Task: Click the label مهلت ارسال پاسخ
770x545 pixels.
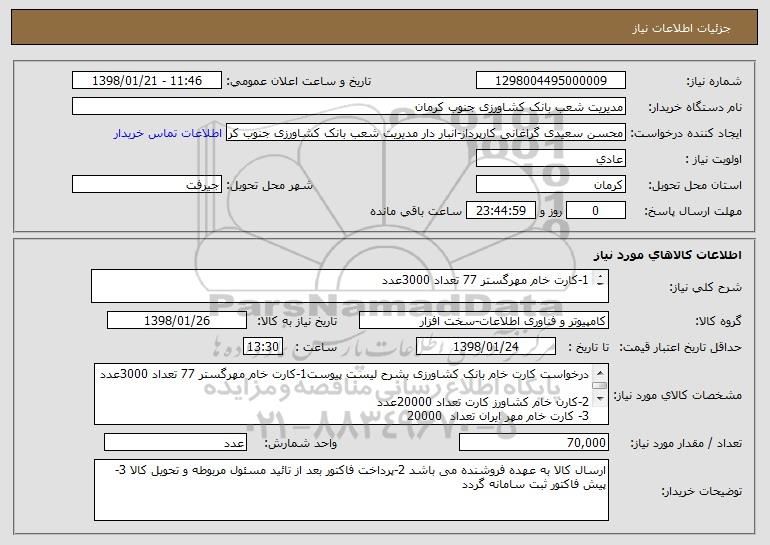Action: coord(693,211)
